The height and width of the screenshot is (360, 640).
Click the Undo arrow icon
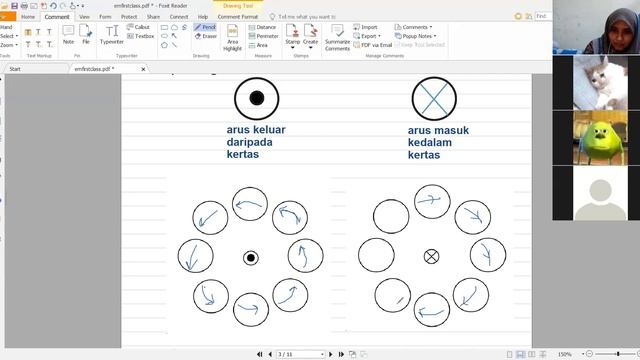click(53, 6)
